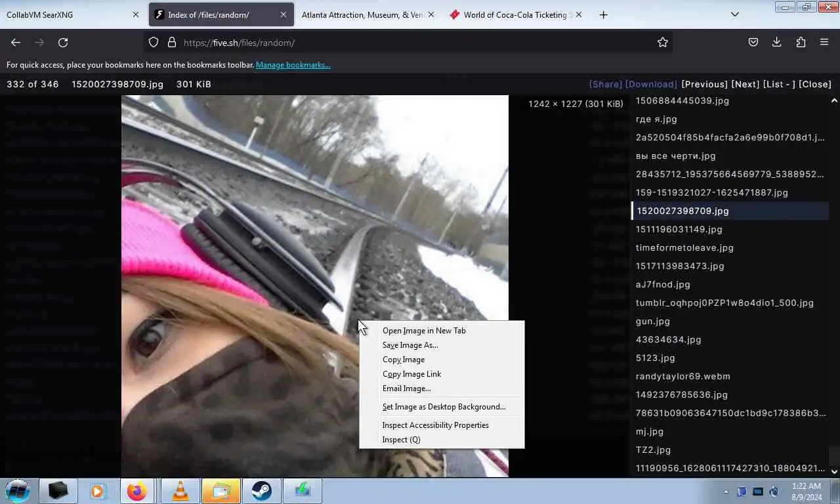The width and height of the screenshot is (840, 504).
Task: Choose Inspect Accessibility Properties
Action: coord(442,425)
